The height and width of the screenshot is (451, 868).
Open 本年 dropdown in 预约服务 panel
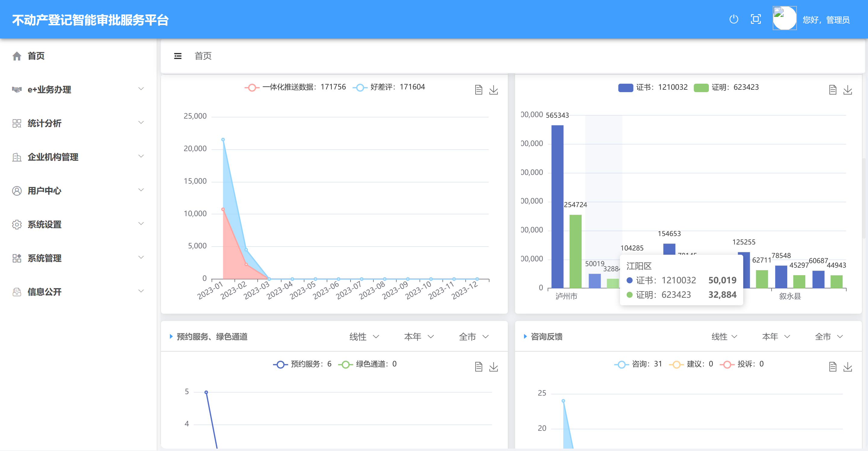click(x=419, y=337)
